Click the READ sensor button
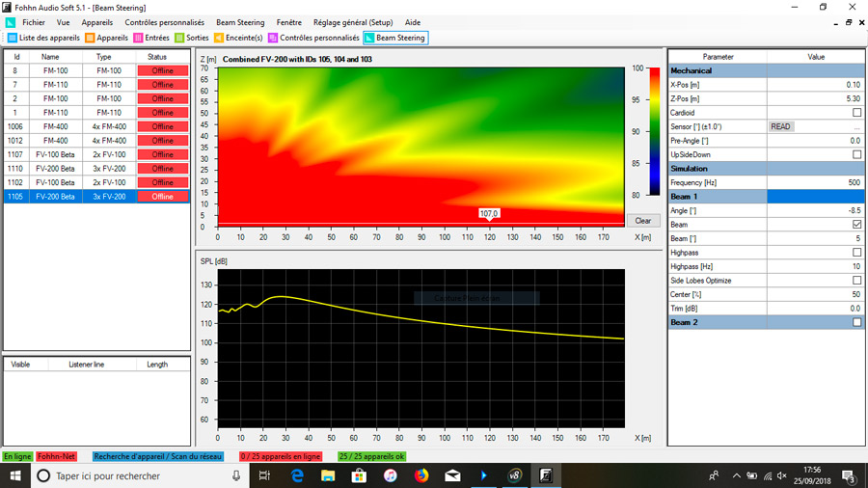The image size is (868, 488). pos(781,126)
